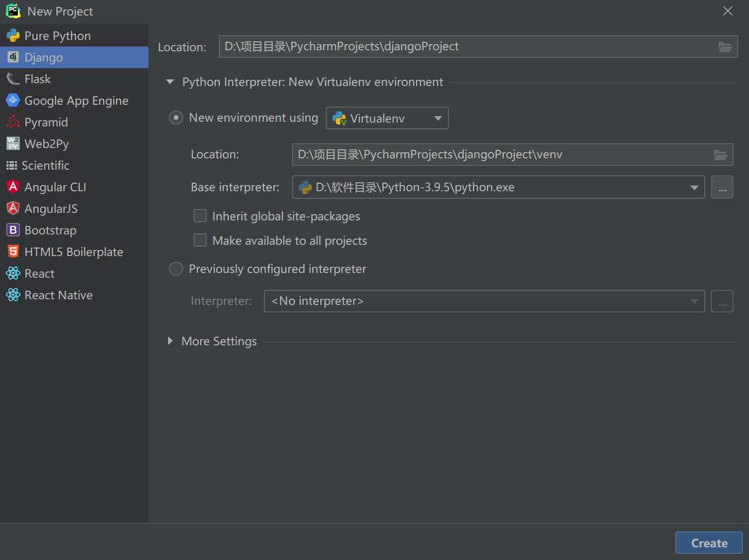This screenshot has width=749, height=560.
Task: Select Django project type
Action: (74, 57)
